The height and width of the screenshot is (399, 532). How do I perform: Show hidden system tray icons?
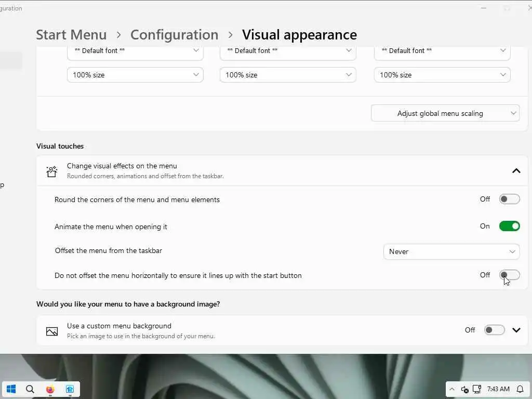[451, 389]
